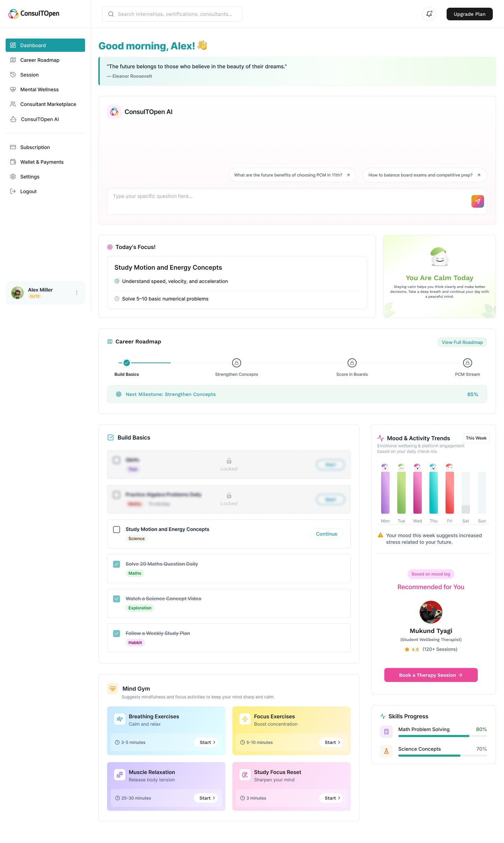Image resolution: width=504 pixels, height=843 pixels.
Task: Open Wallet & Payments
Action: pyautogui.click(x=45, y=162)
